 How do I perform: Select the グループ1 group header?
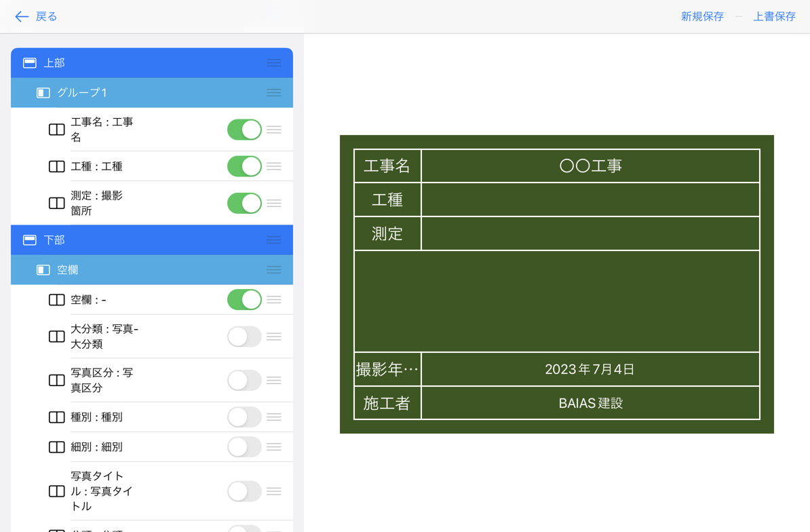(x=152, y=93)
